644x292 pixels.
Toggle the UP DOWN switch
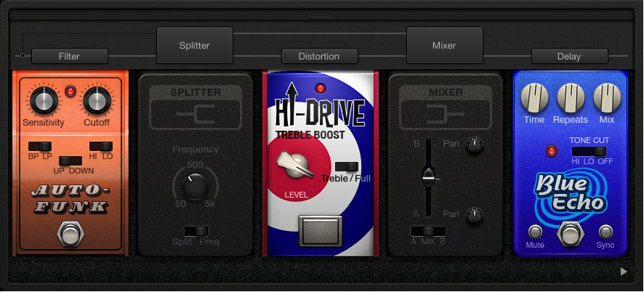[x=71, y=161]
